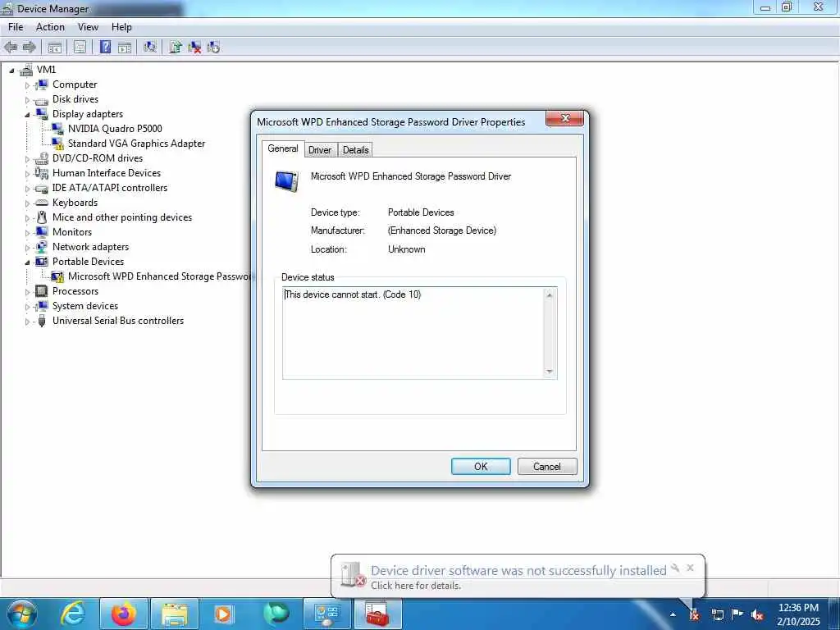Screen dimensions: 840x630
Task: Click the Back arrow in the toolbar
Action: tap(10, 47)
